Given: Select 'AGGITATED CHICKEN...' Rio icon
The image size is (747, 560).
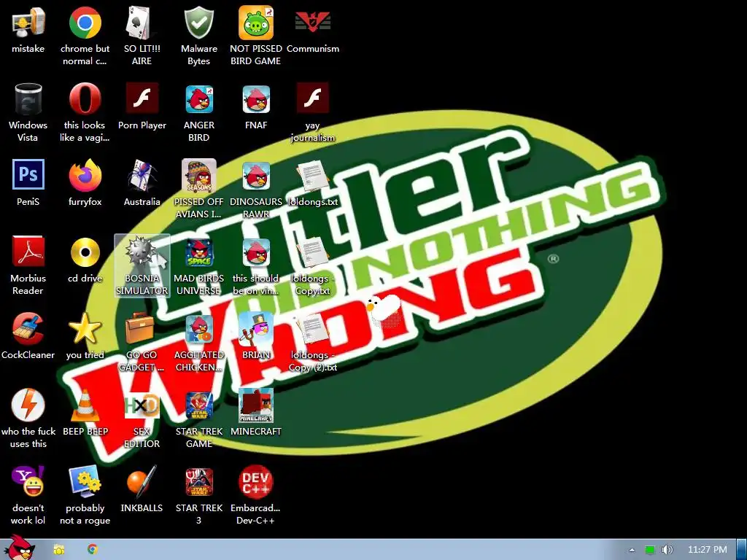Looking at the screenshot, I should coord(199,330).
